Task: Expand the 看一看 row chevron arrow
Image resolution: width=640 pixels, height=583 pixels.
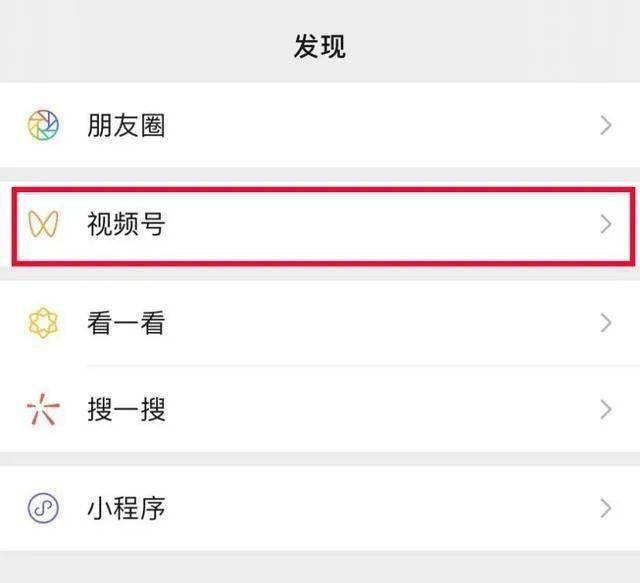Action: (x=605, y=323)
